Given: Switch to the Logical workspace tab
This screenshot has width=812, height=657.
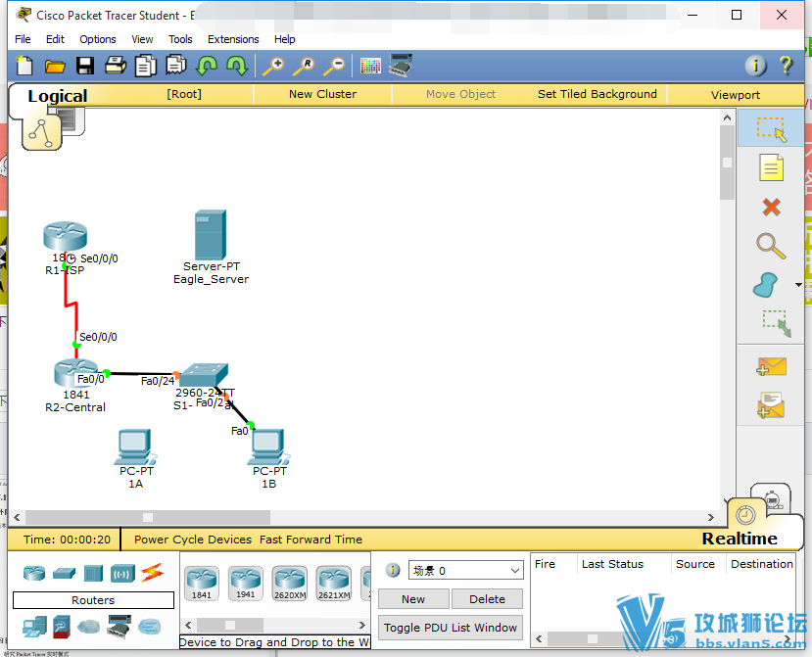Looking at the screenshot, I should pyautogui.click(x=57, y=96).
